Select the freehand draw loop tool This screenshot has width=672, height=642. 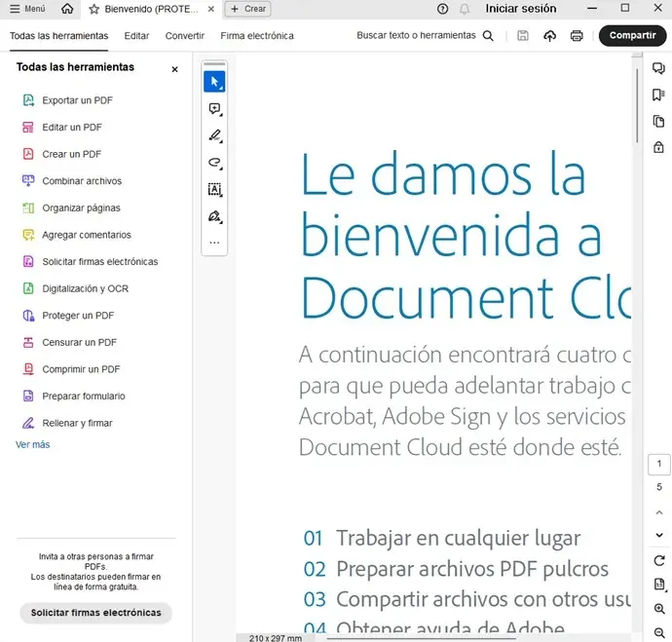point(214,163)
